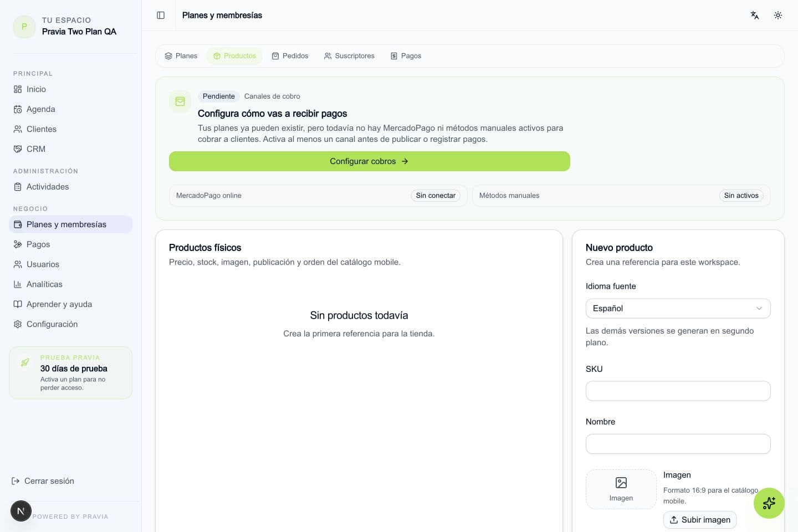Viewport: 798px width, 532px height.
Task: Click the Sin conectar status badge
Action: (436, 196)
